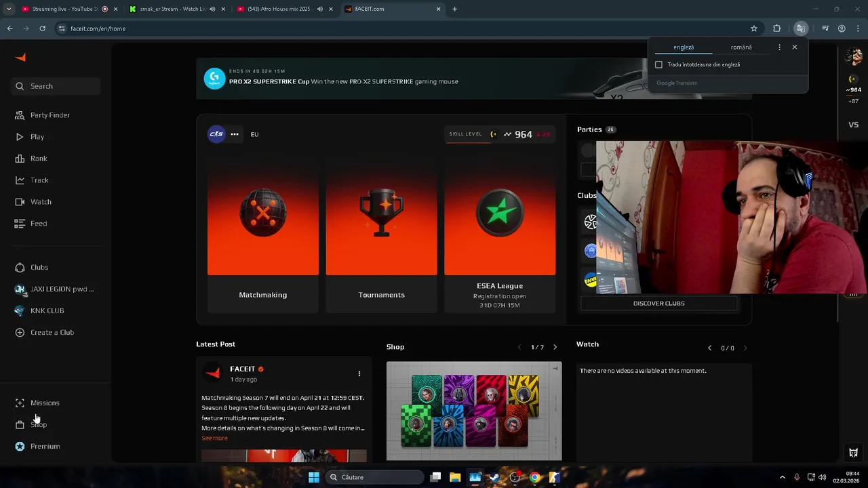This screenshot has width=868, height=488.
Task: Open the Chrome profile icon
Action: (842, 28)
